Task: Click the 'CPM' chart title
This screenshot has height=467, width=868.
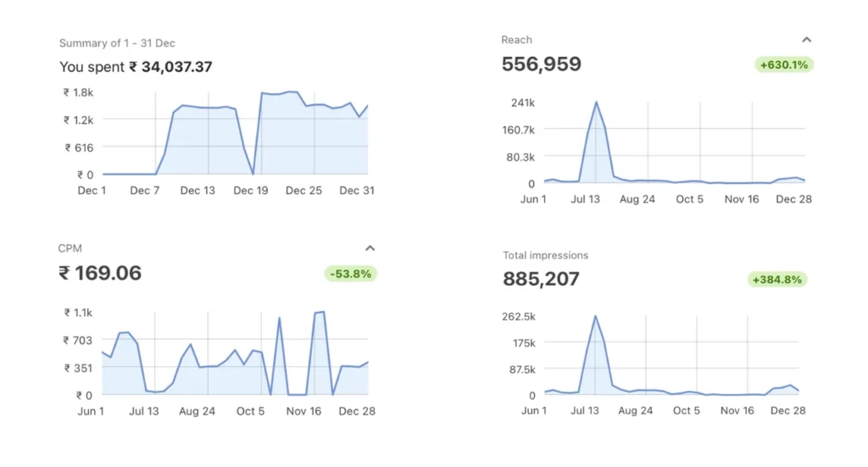Action: click(x=70, y=248)
